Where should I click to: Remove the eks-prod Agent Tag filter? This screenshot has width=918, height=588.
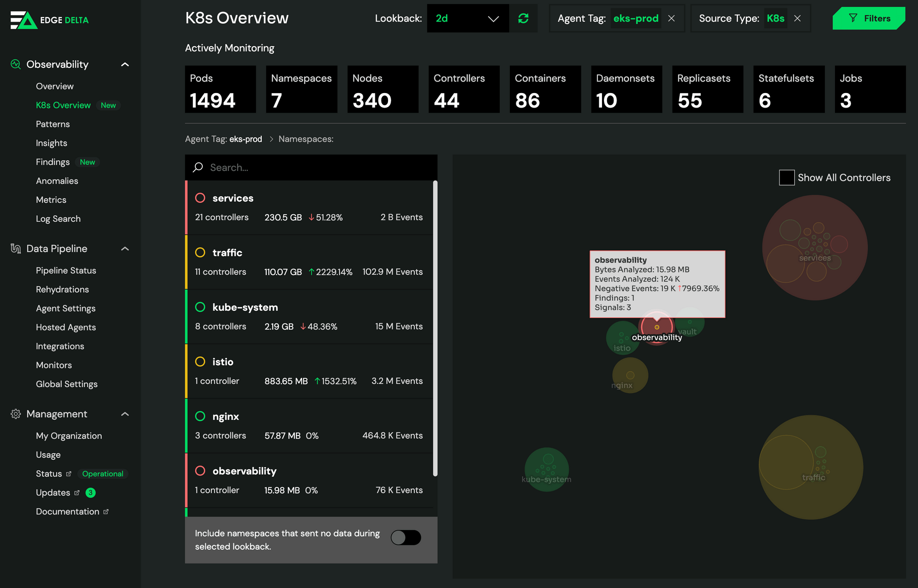(671, 19)
